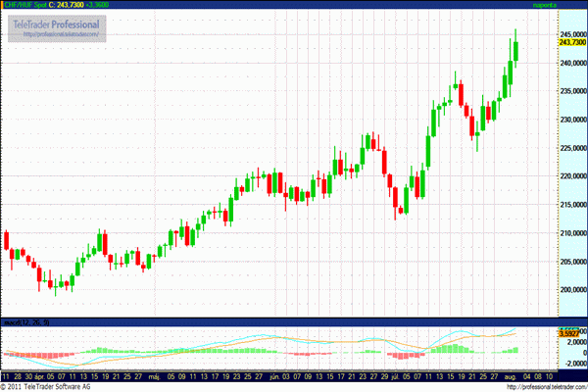Open the professional.teletrader.com footer link

544,386
